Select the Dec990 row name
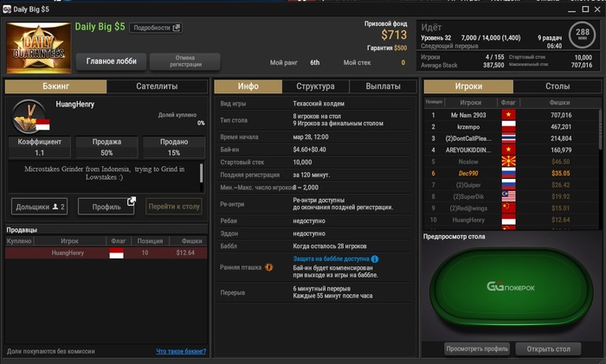The image size is (606, 364). [468, 173]
